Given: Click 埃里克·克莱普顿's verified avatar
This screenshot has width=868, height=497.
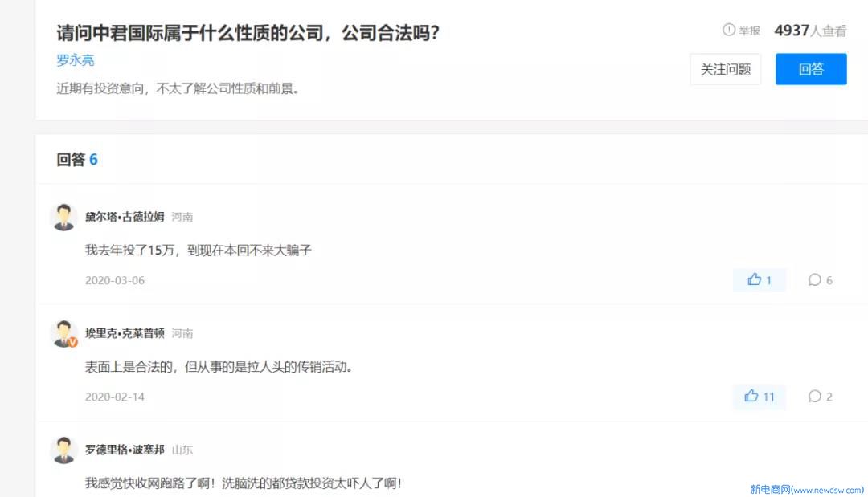Looking at the screenshot, I should 64,333.
